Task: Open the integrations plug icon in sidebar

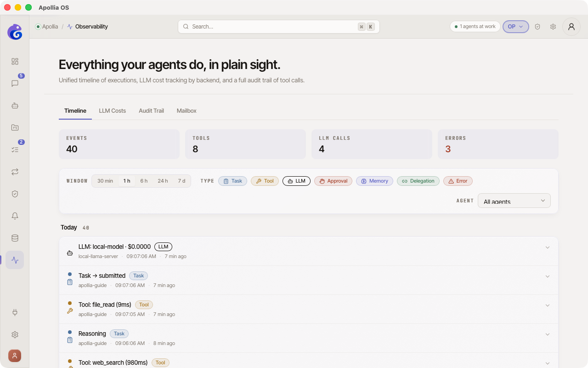Action: [15, 312]
